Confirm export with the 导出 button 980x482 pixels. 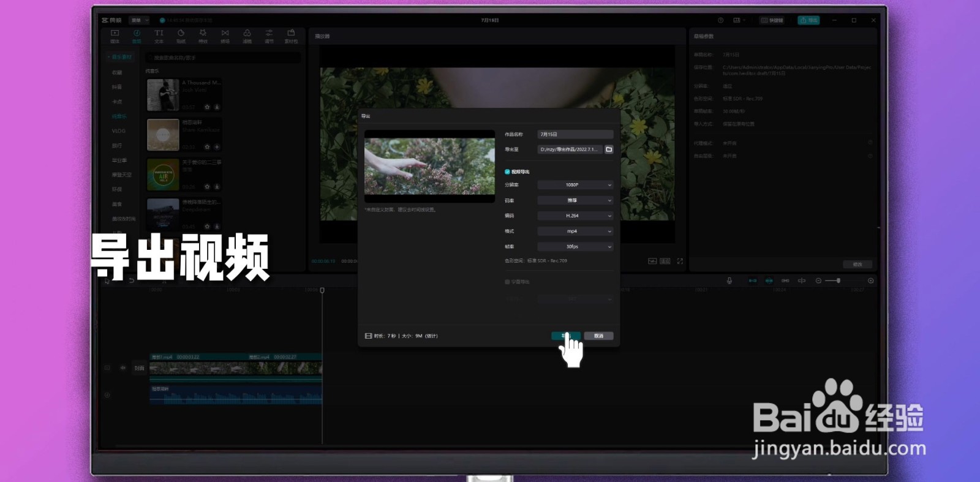click(x=565, y=336)
